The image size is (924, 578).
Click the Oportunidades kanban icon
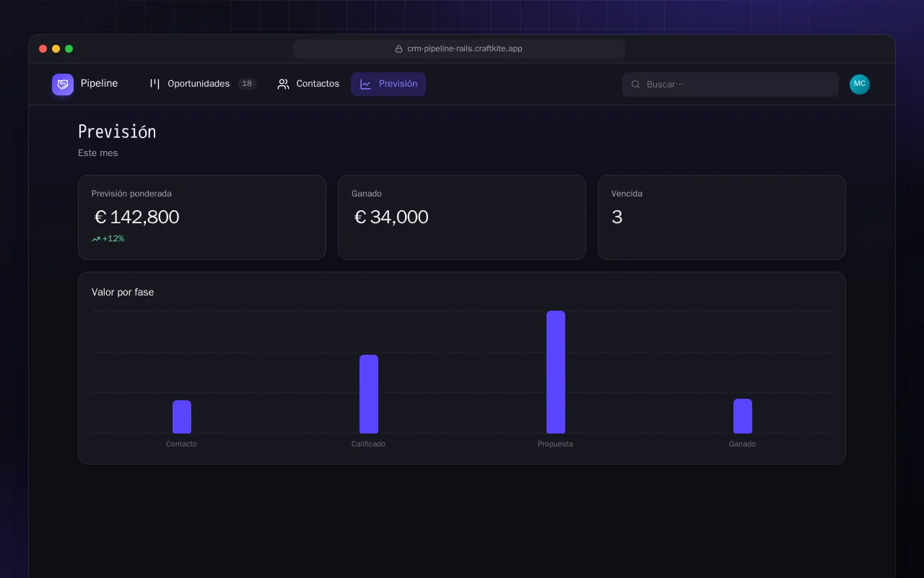[x=154, y=84]
